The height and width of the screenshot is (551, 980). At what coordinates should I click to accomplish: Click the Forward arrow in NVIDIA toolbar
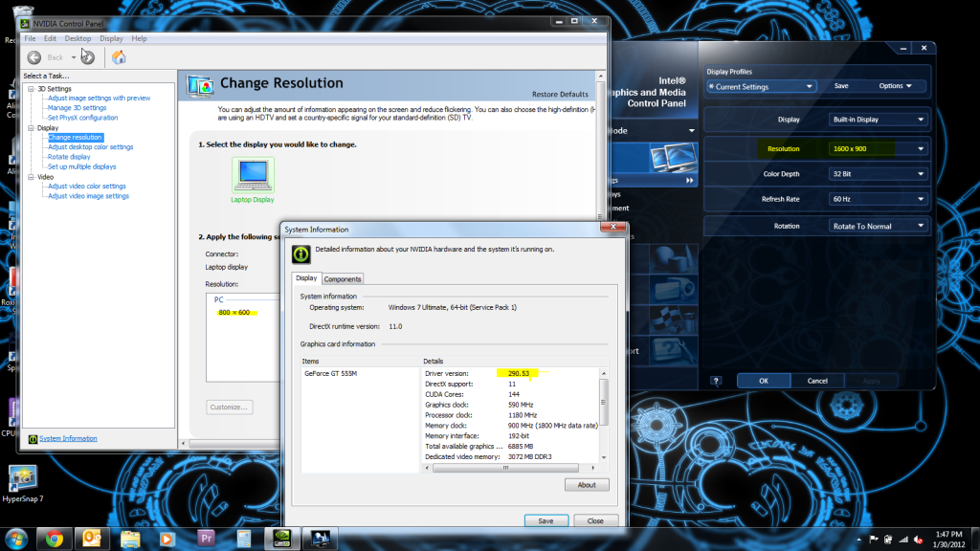88,57
